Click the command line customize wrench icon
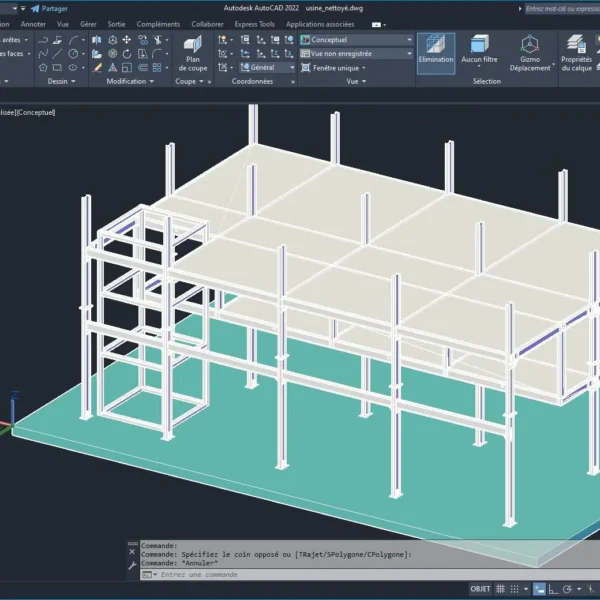The height and width of the screenshot is (600, 600). [132, 563]
